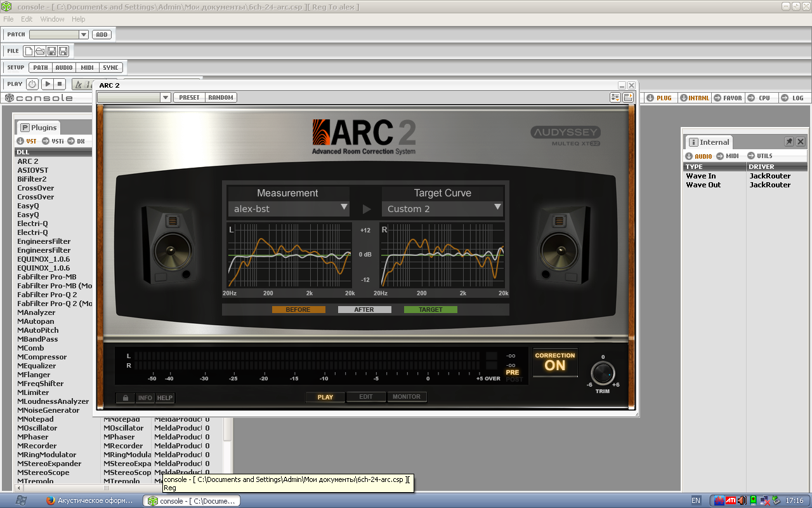Create a new file in FILE toolbar
Viewport: 812px width, 508px height.
29,51
